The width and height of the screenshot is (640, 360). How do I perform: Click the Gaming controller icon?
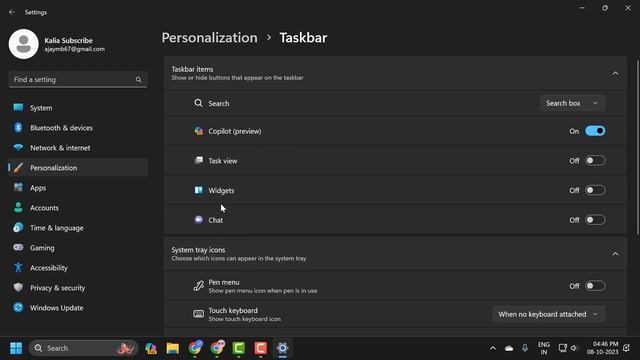(x=18, y=247)
